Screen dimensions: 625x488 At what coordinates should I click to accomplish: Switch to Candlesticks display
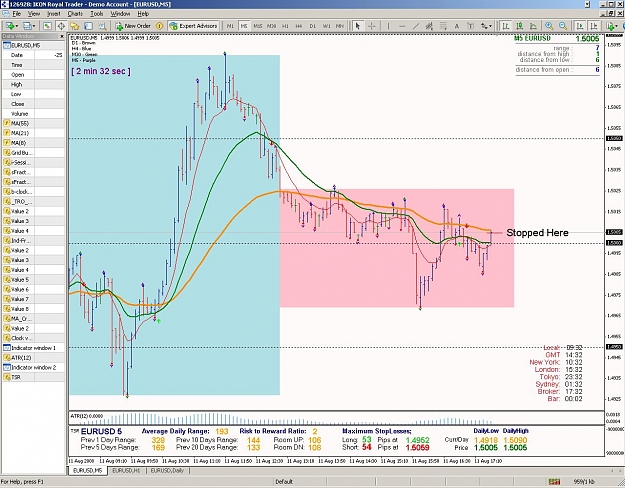coord(519,26)
